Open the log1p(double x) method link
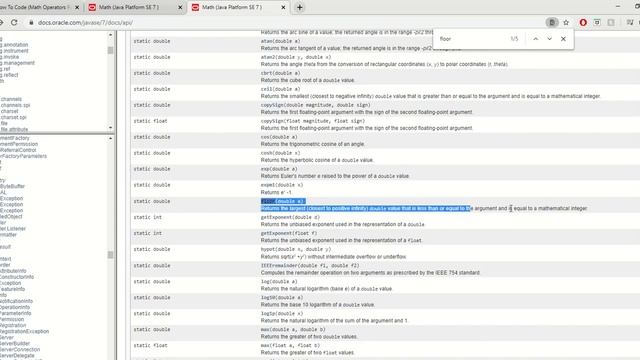This screenshot has height=360, width=640. pos(282,313)
